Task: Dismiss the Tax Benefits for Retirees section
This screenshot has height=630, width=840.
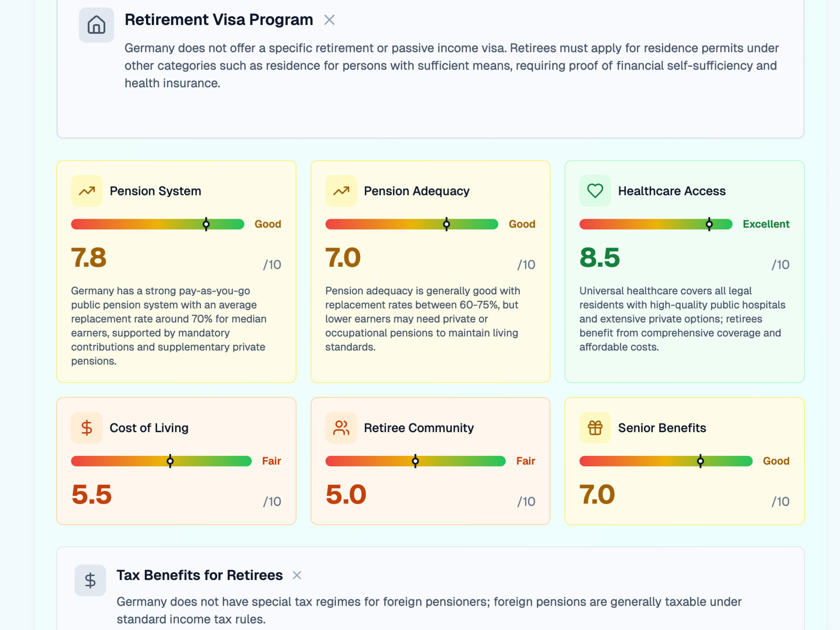Action: point(297,575)
